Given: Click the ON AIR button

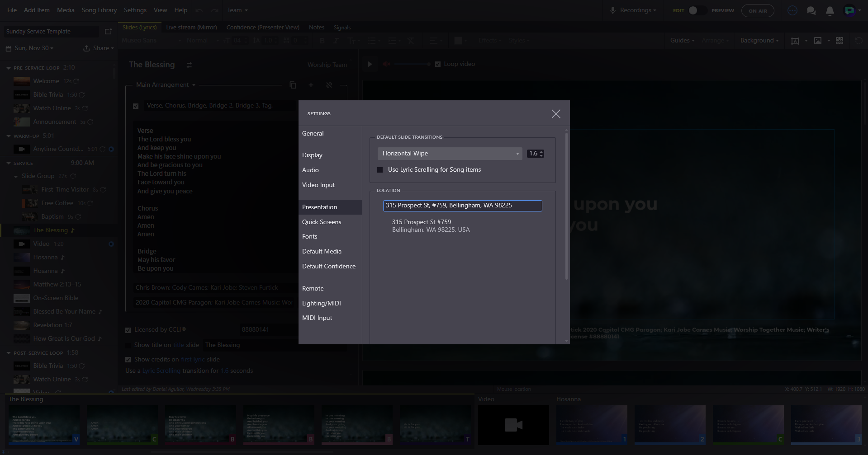Looking at the screenshot, I should [x=758, y=10].
